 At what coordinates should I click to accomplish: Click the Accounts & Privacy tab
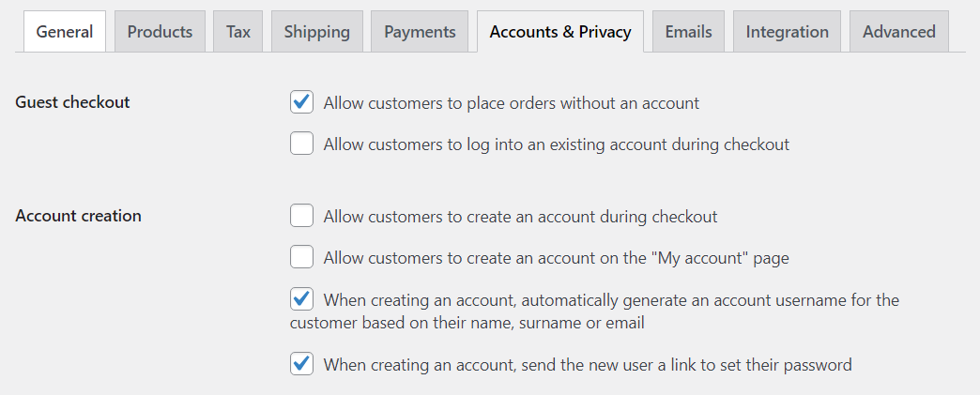pyautogui.click(x=559, y=32)
